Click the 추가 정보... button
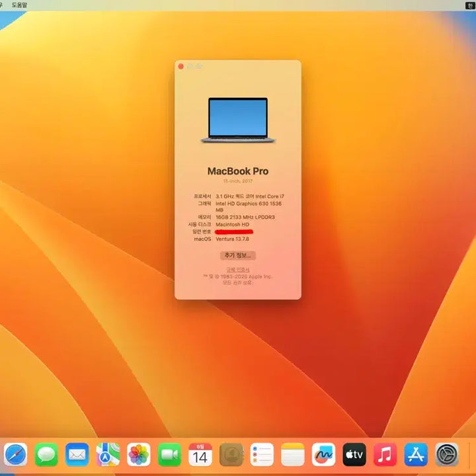Viewport: 476px width, 476px height. (x=238, y=255)
